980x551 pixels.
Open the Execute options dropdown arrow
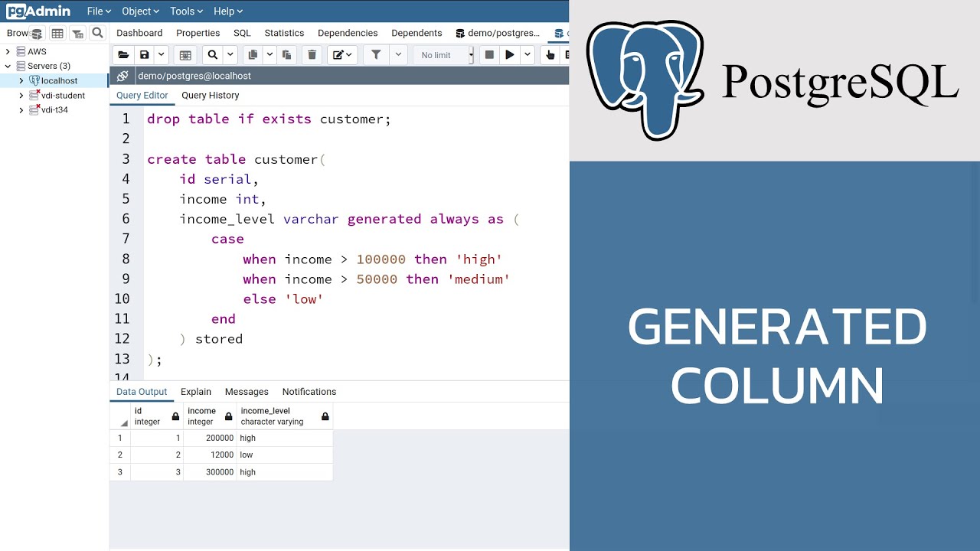coord(527,55)
